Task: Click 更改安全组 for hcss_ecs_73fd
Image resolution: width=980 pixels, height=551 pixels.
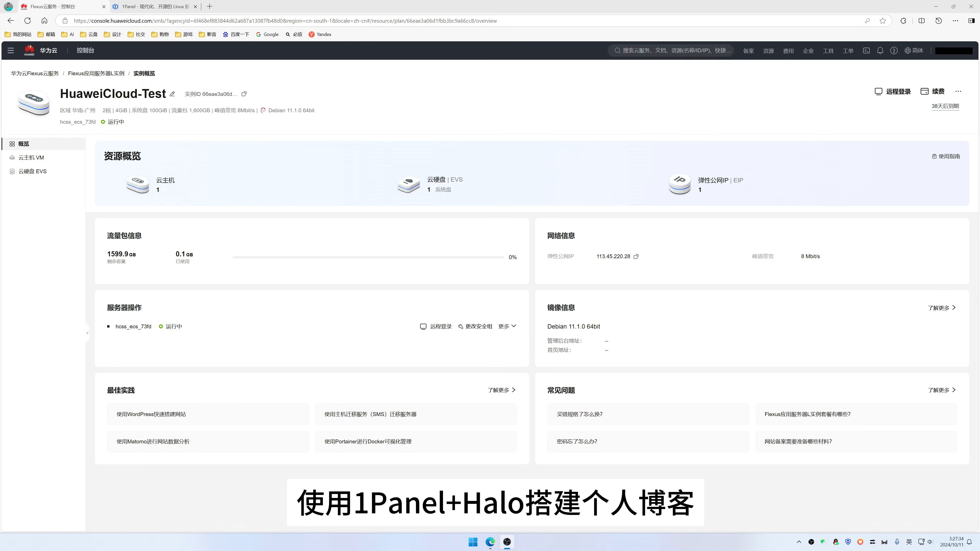Action: click(475, 326)
